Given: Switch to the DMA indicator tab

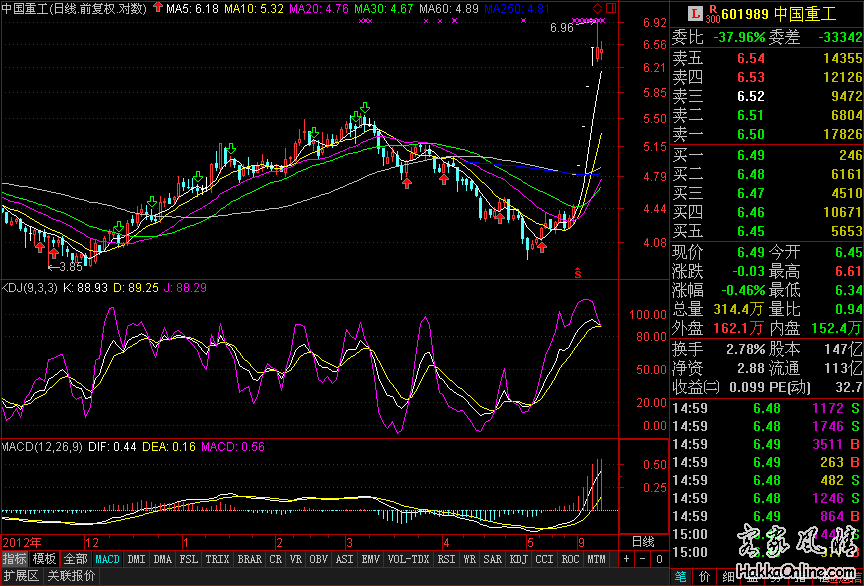Looking at the screenshot, I should click(x=163, y=559).
